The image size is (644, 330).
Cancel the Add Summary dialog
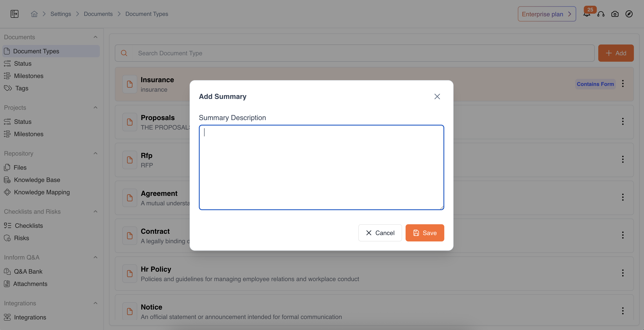pos(380,233)
